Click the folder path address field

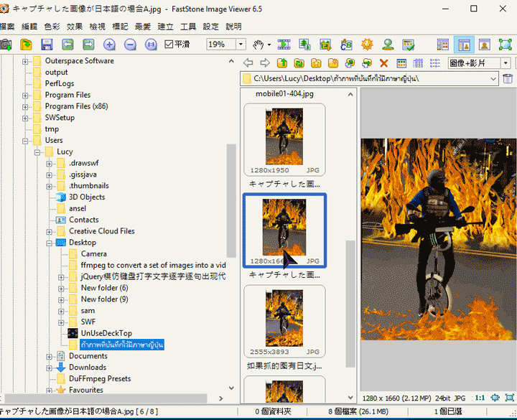pos(359,78)
